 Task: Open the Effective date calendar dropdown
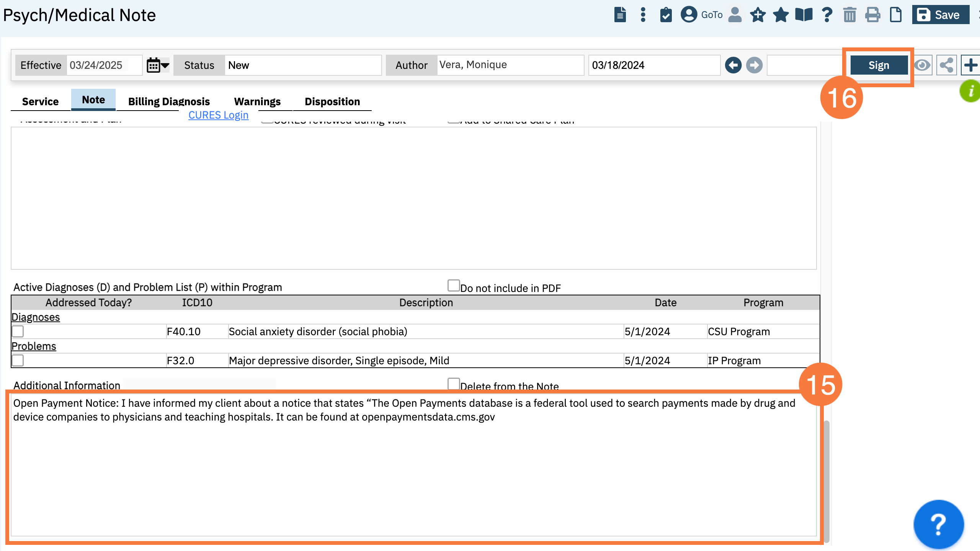tap(158, 65)
